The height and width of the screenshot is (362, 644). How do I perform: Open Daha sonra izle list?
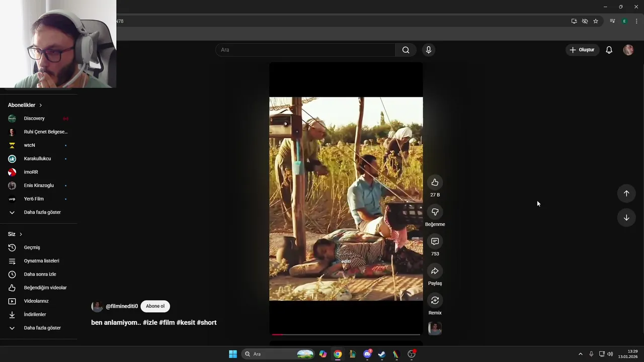[39, 275]
